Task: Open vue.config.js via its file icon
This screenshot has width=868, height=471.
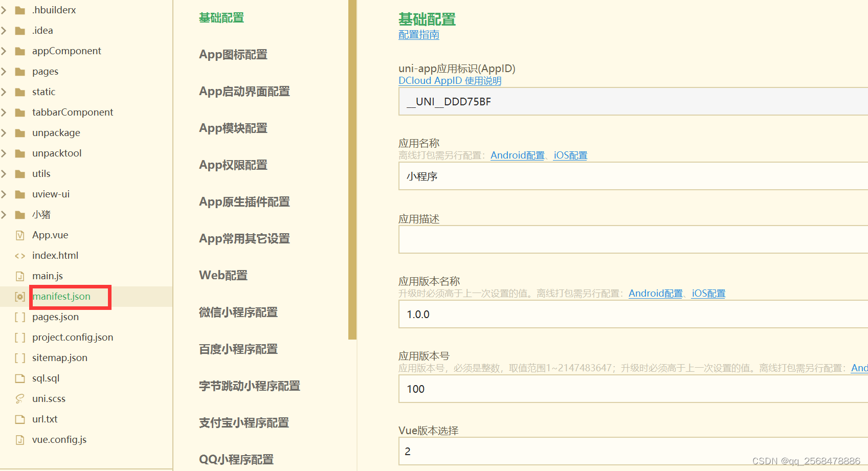Action: [x=19, y=439]
